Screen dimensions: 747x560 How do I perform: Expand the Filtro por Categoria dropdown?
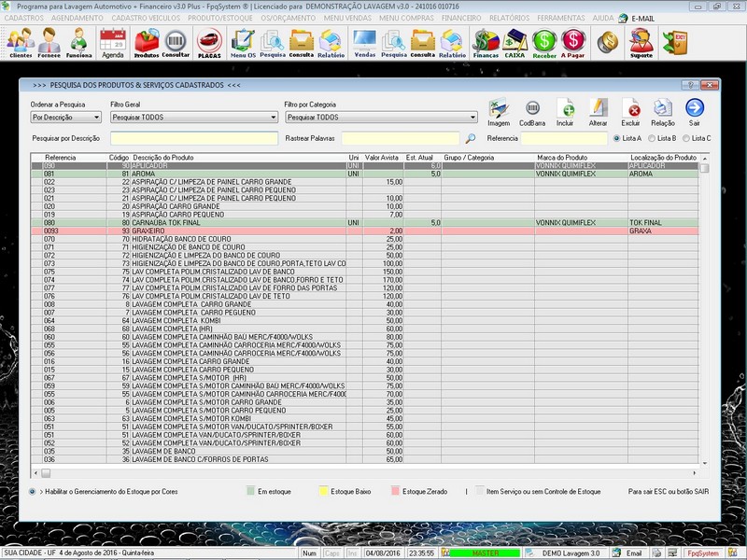472,118
